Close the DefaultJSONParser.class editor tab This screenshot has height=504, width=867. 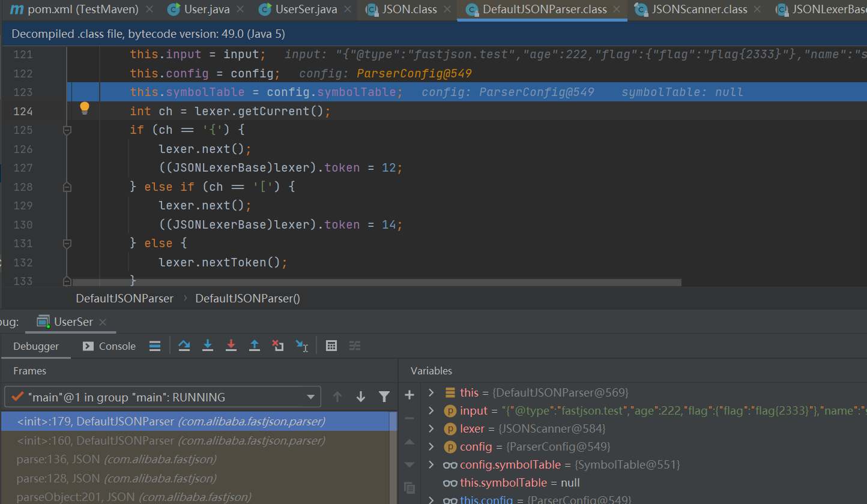(x=618, y=10)
